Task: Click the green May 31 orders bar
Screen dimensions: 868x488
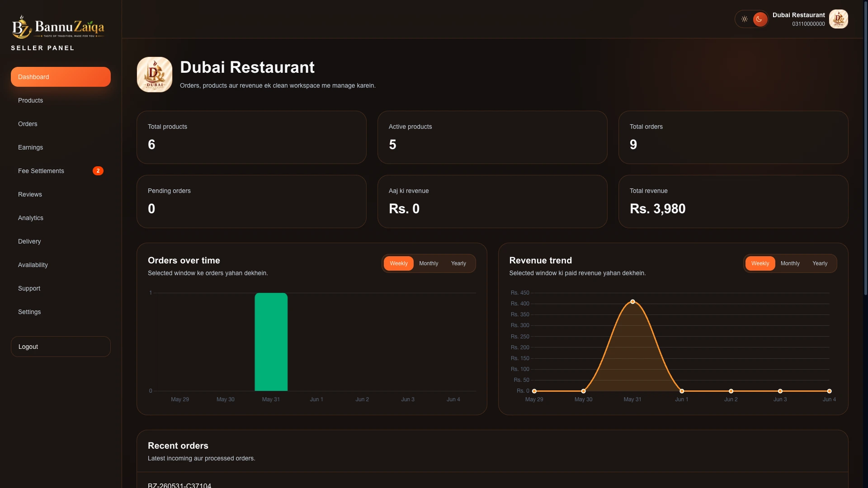Action: 271,342
